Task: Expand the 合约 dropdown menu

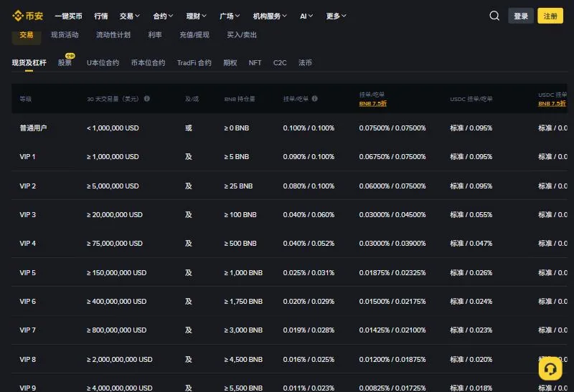Action: (163, 16)
